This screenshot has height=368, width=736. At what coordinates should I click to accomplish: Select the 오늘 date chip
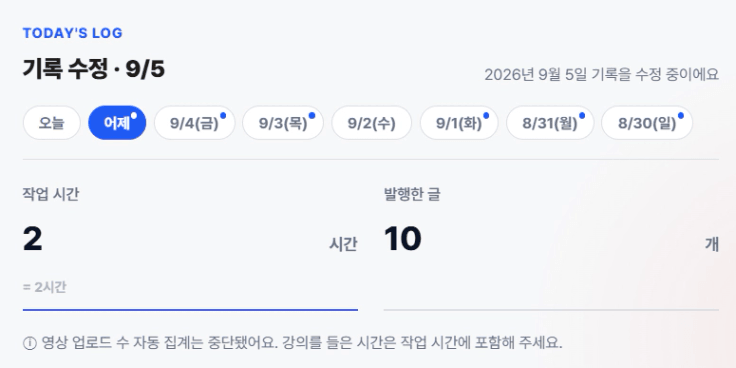pyautogui.click(x=52, y=123)
